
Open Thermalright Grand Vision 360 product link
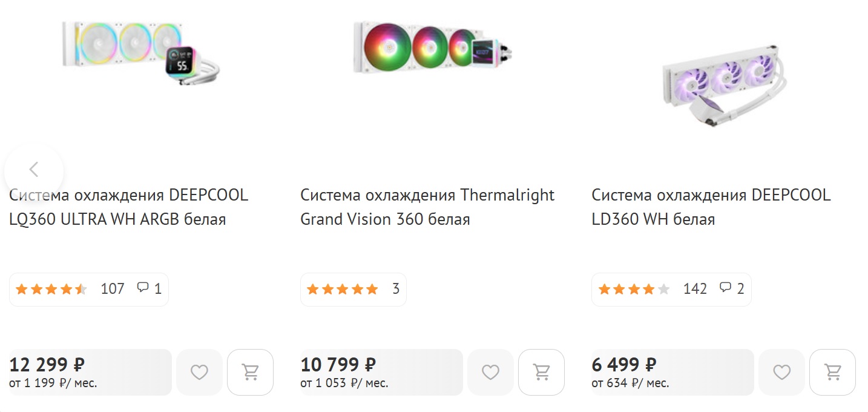pos(427,207)
